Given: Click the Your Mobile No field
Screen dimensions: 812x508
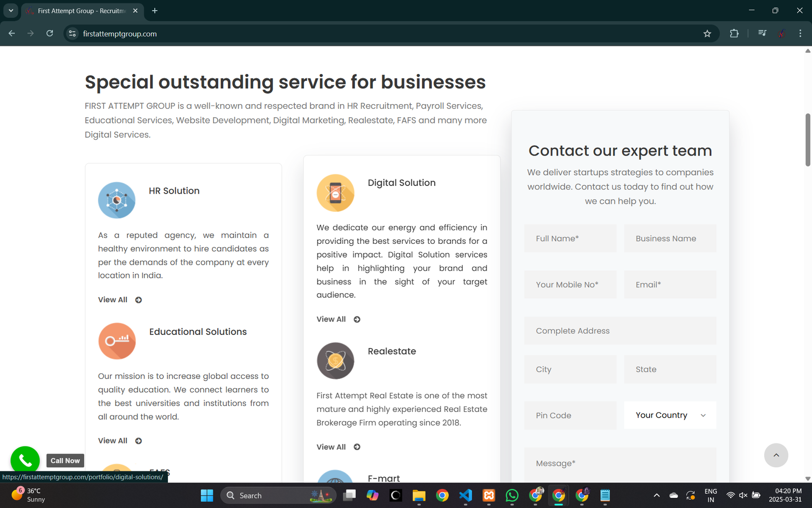Looking at the screenshot, I should [x=570, y=284].
